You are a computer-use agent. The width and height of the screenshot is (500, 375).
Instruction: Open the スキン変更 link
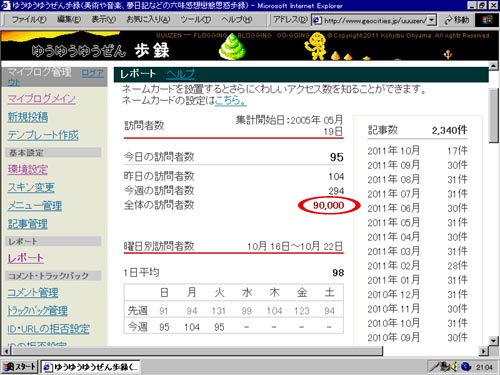coord(31,187)
